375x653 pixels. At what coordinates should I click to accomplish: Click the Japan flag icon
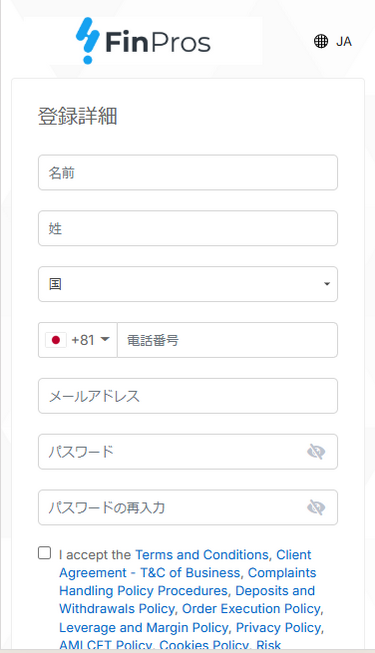(56, 340)
